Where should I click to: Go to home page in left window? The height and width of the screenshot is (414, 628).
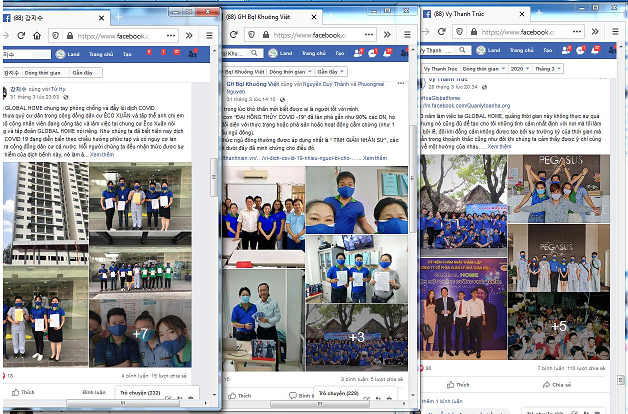[37, 36]
